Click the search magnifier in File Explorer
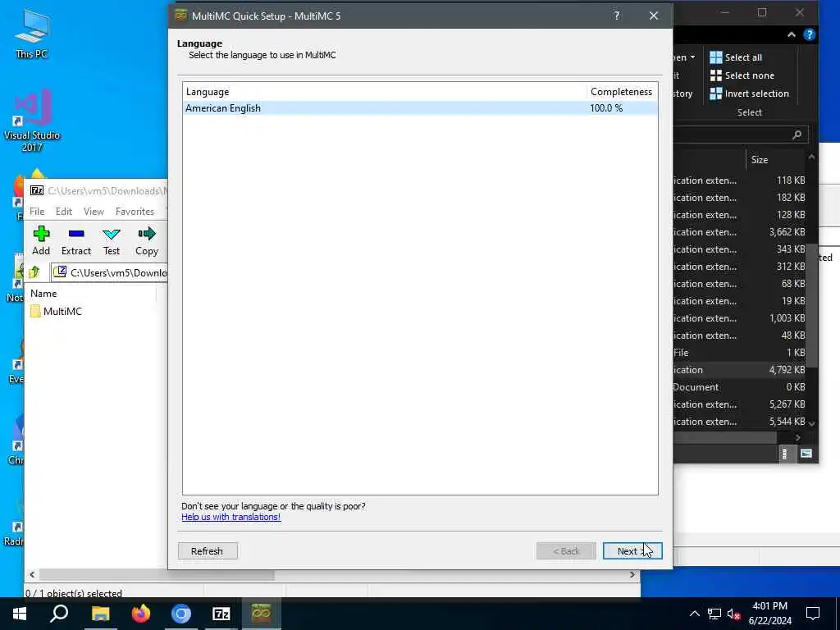This screenshot has height=630, width=840. click(797, 135)
